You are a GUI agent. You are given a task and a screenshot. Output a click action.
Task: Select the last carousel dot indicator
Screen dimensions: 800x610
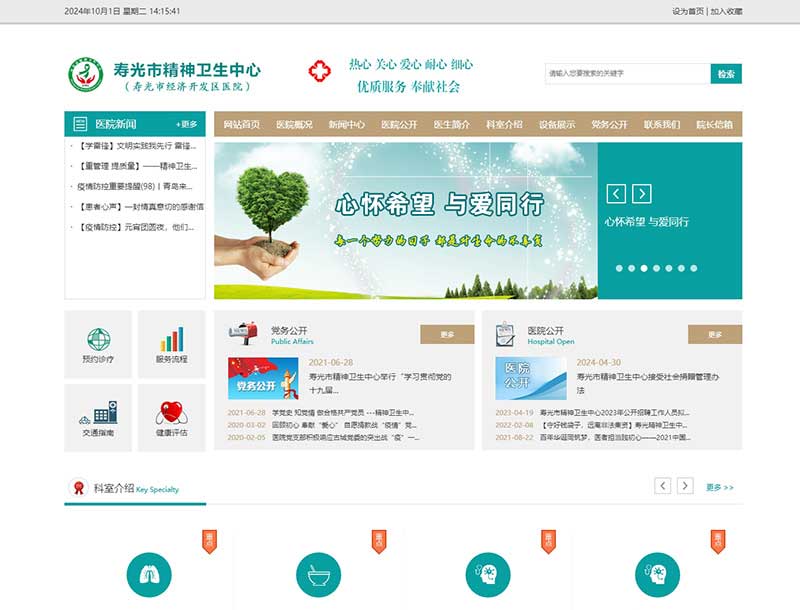[x=693, y=267]
